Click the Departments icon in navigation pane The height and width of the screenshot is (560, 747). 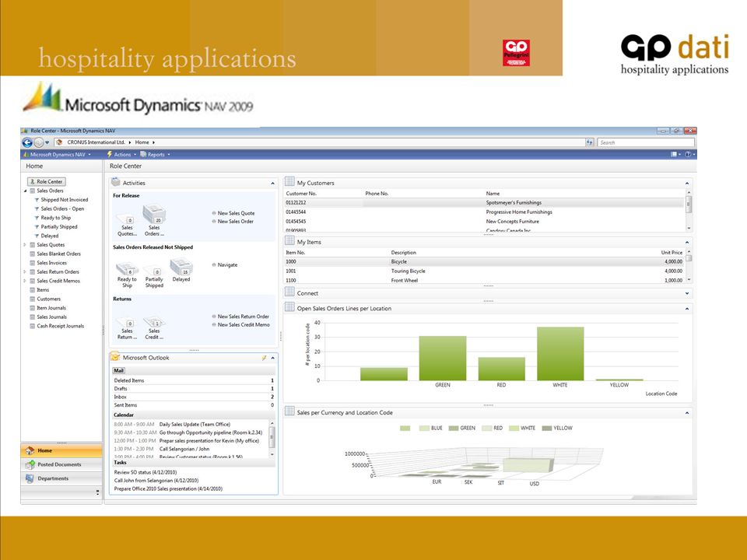click(30, 478)
